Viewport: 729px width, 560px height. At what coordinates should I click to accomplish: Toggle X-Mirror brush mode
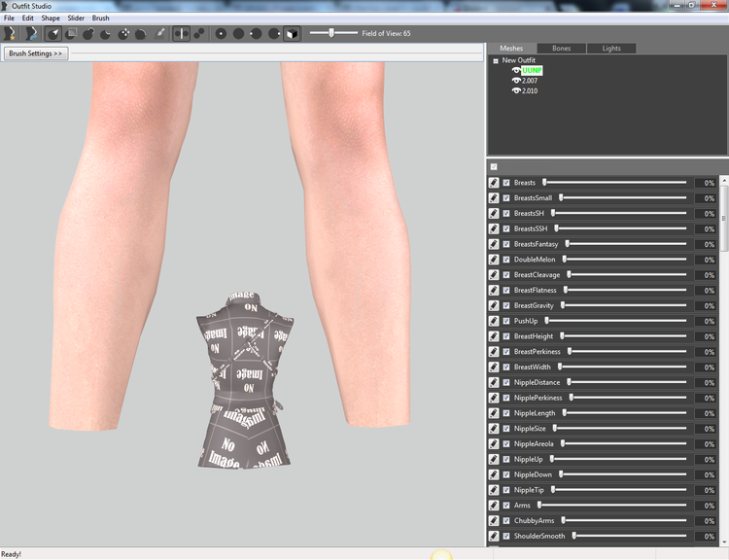point(182,33)
